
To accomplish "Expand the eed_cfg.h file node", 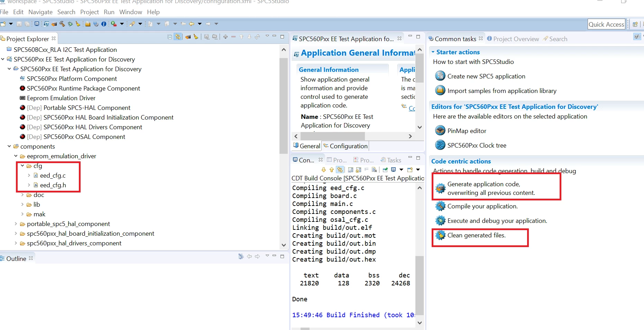I will (x=29, y=185).
